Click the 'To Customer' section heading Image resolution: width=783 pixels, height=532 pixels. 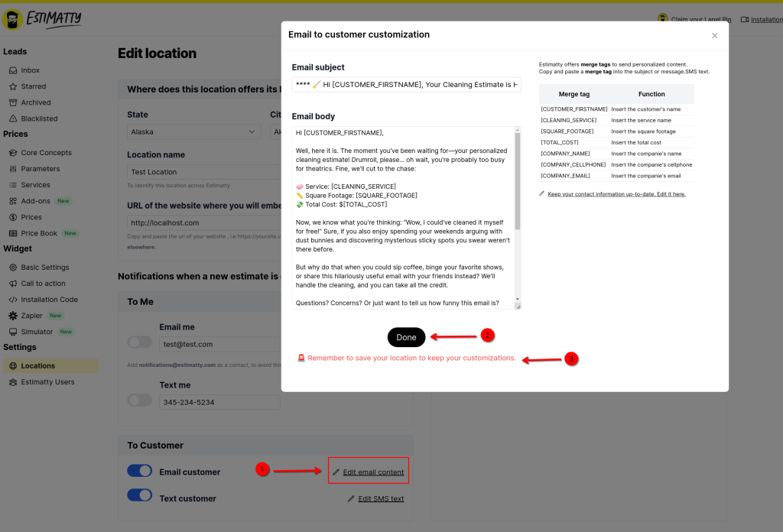(155, 445)
